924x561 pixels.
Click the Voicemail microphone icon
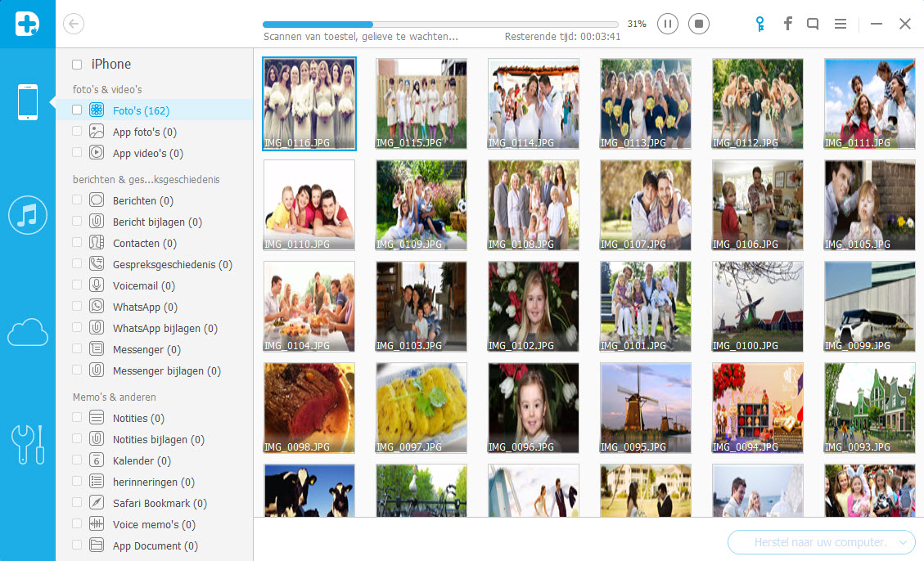(97, 285)
